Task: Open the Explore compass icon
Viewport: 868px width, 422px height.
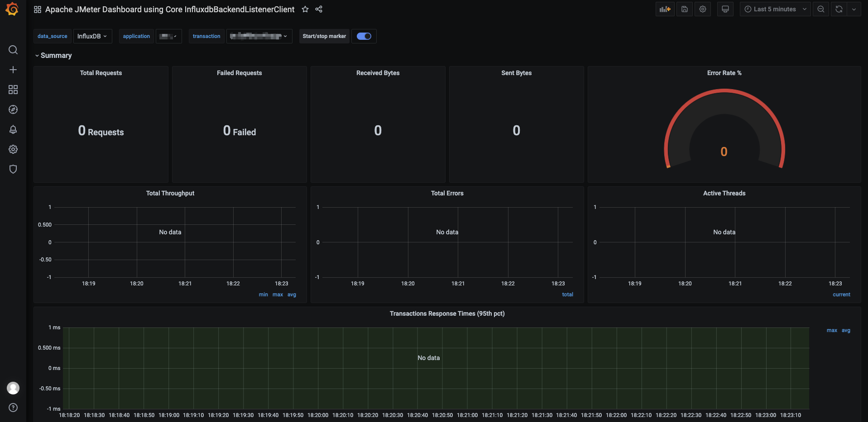Action: pos(13,109)
